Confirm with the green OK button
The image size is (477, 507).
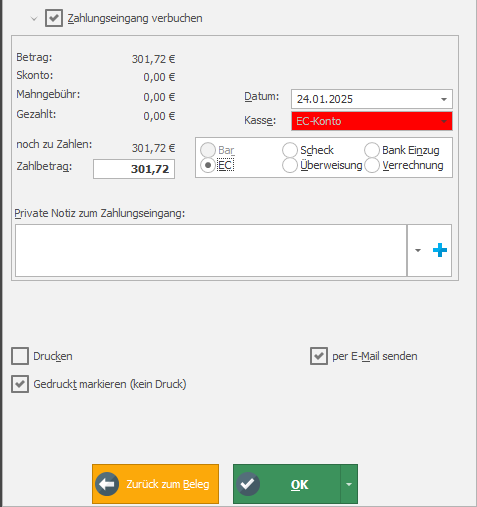click(287, 484)
